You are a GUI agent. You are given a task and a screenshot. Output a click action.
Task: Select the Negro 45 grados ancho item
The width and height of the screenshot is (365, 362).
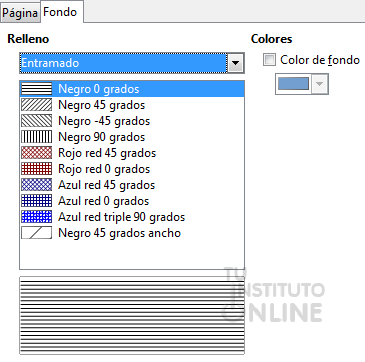(132, 233)
